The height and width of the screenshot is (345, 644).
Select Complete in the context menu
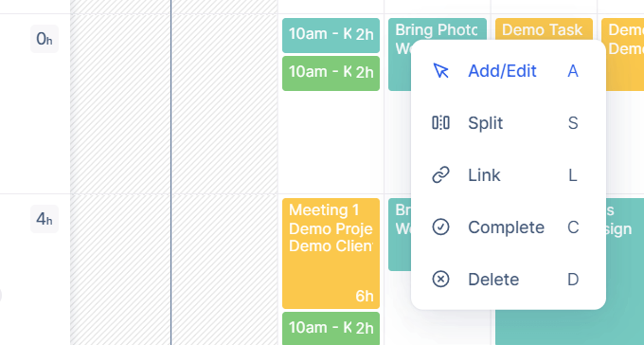point(508,227)
